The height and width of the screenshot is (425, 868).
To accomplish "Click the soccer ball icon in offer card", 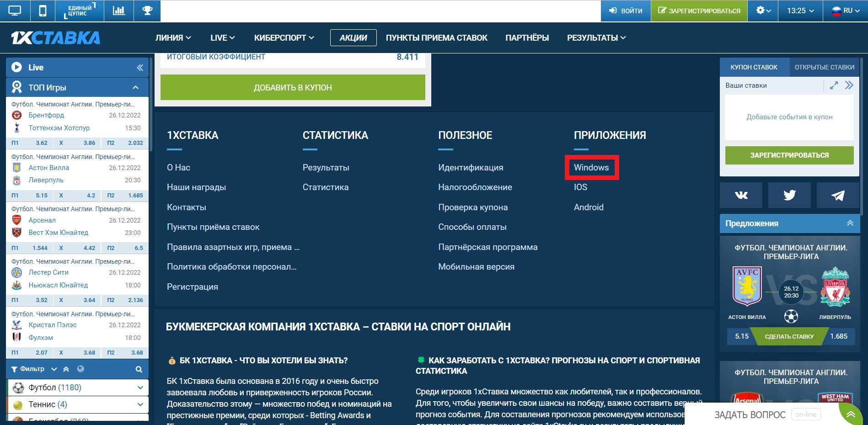I will pyautogui.click(x=791, y=316).
